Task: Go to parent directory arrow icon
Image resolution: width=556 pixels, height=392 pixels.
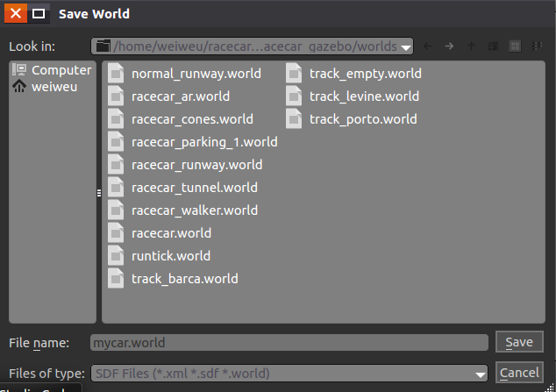Action: click(471, 46)
